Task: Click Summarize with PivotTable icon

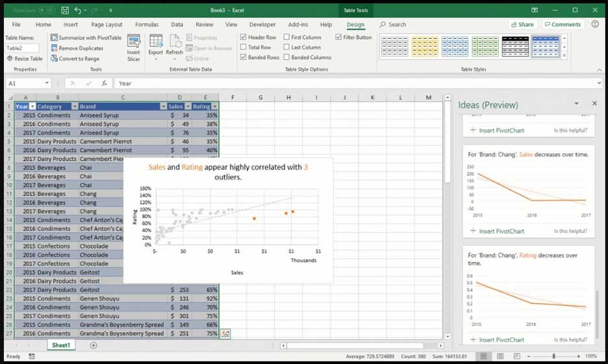Action: click(x=54, y=38)
